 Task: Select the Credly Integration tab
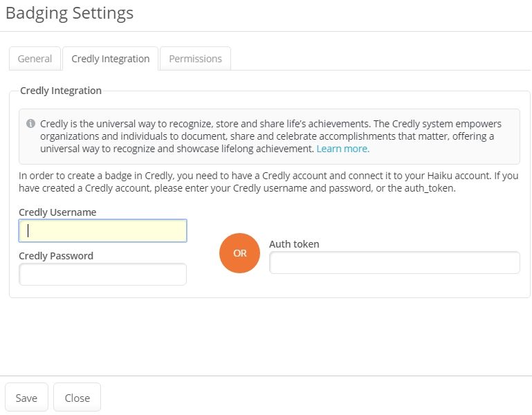coord(110,59)
